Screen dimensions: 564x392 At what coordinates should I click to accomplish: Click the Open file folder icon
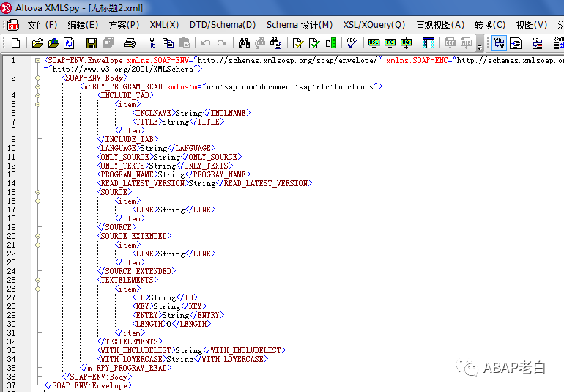click(x=37, y=43)
